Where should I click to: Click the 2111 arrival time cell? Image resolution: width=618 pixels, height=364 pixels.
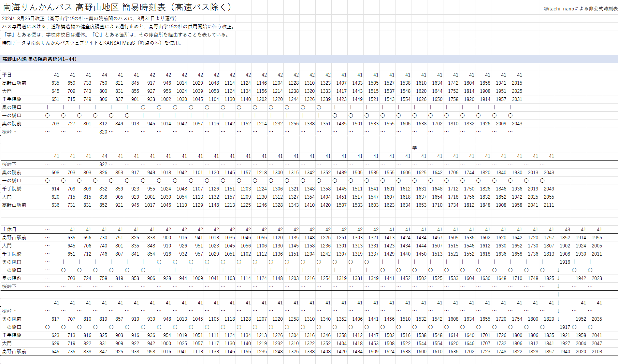(x=549, y=205)
